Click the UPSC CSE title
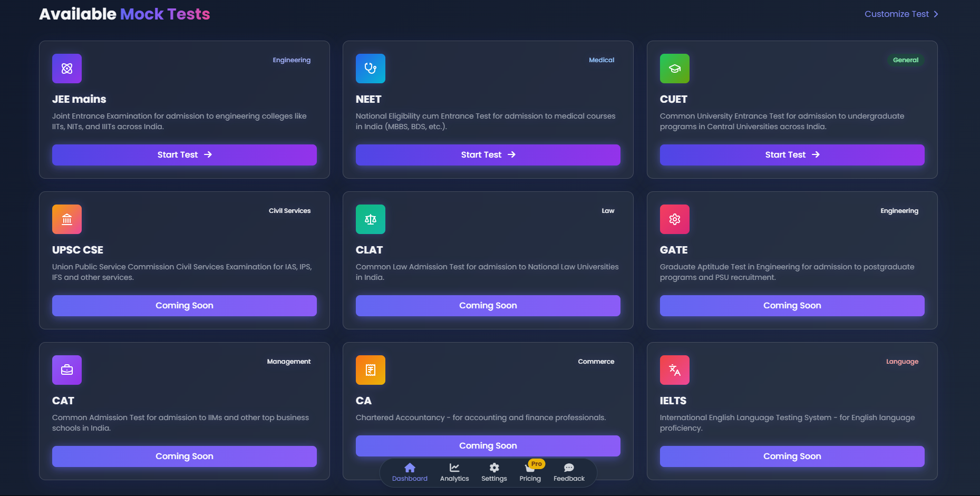This screenshot has height=496, width=980. 77,250
